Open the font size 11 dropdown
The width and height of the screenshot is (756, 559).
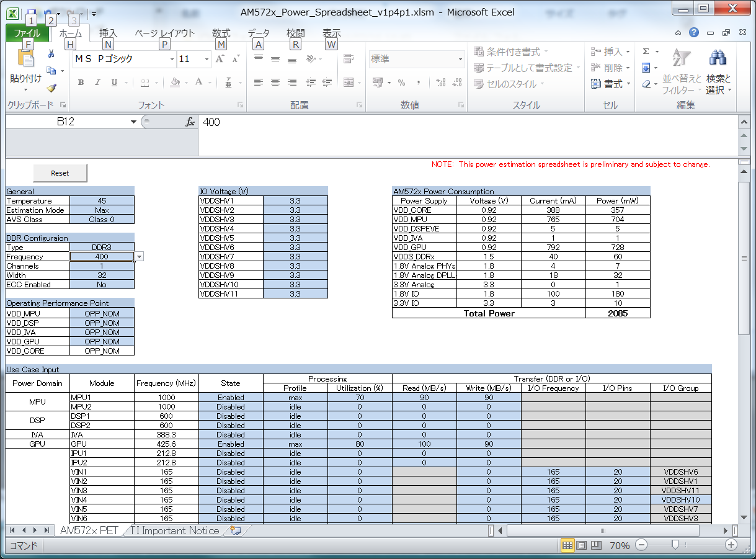point(207,59)
